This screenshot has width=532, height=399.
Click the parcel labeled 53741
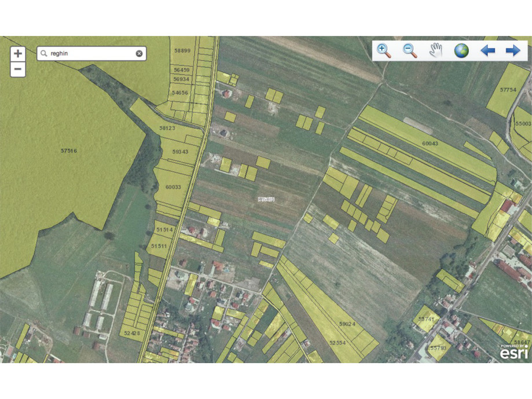click(426, 320)
